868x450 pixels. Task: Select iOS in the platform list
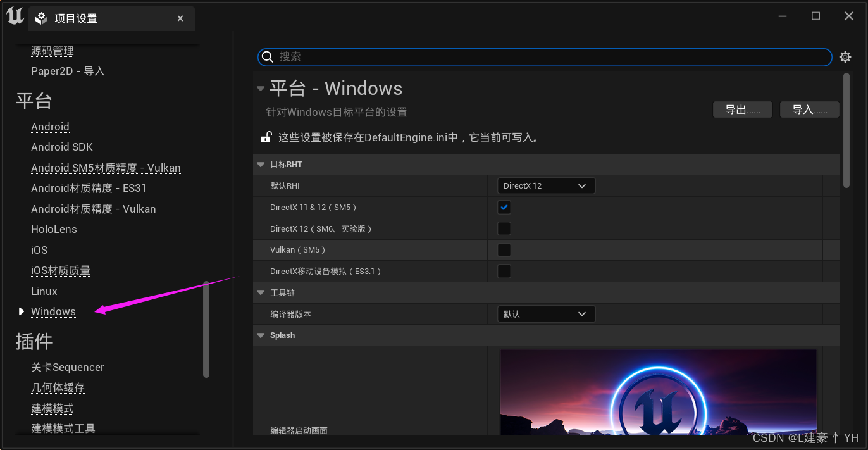39,250
